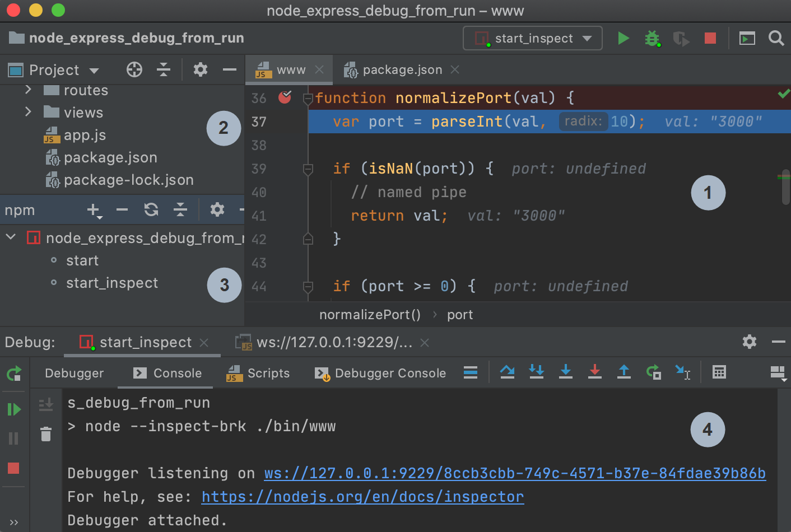Screen dimensions: 791x532
Task: Step Into in debugger toolbar
Action: pyautogui.click(x=537, y=372)
